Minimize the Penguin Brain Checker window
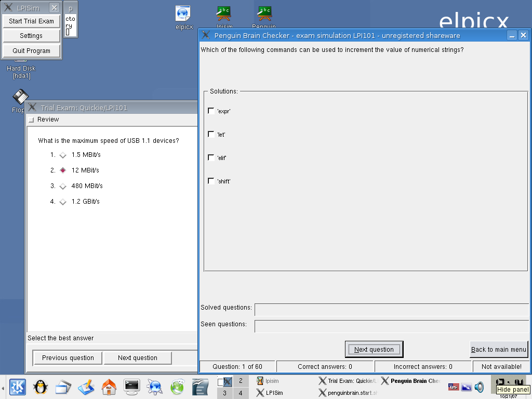 click(512, 35)
